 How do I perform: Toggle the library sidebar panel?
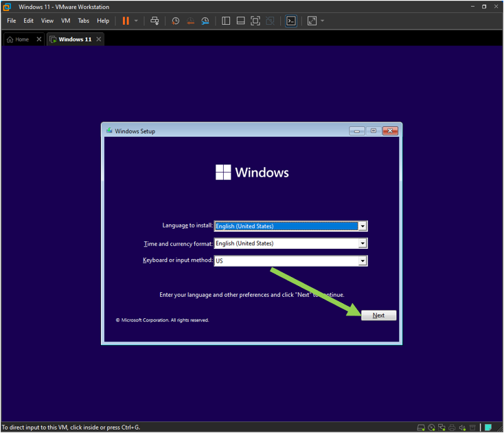click(226, 21)
